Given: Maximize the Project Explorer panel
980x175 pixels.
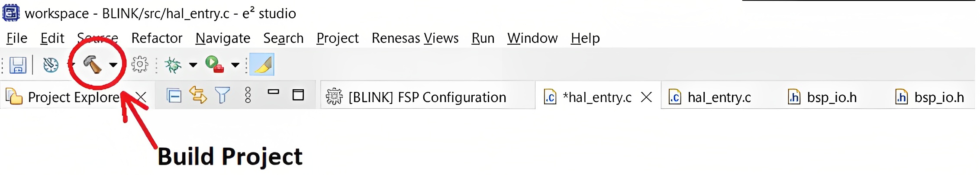Looking at the screenshot, I should click(298, 95).
